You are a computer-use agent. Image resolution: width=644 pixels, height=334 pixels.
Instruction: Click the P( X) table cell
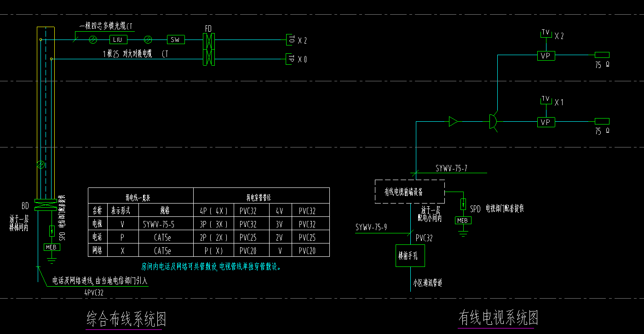pos(214,251)
